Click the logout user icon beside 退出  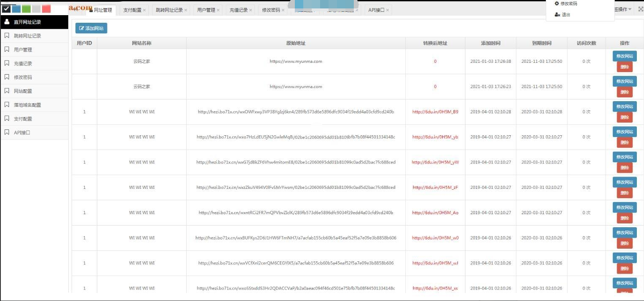(557, 15)
